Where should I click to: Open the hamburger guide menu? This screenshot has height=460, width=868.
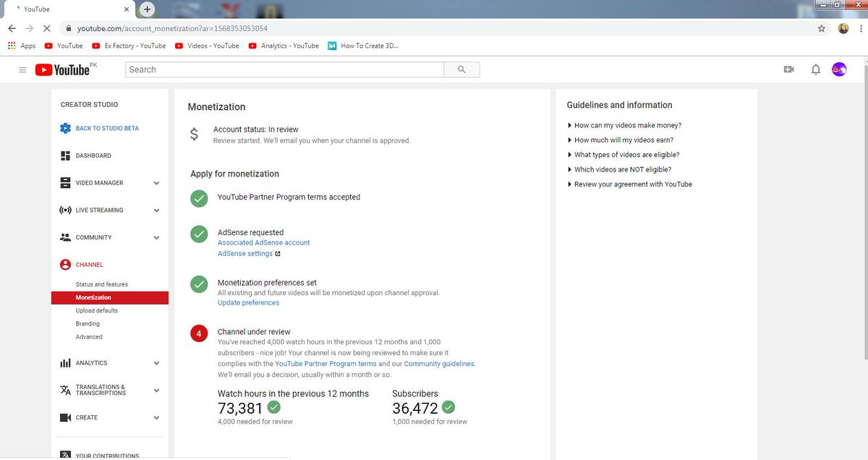tap(22, 69)
